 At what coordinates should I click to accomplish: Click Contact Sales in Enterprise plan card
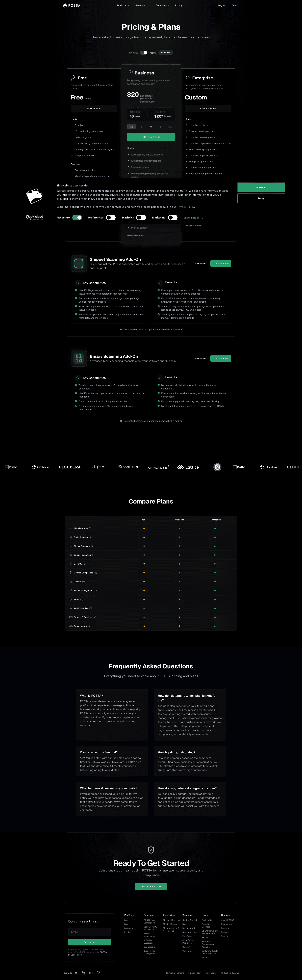208,108
